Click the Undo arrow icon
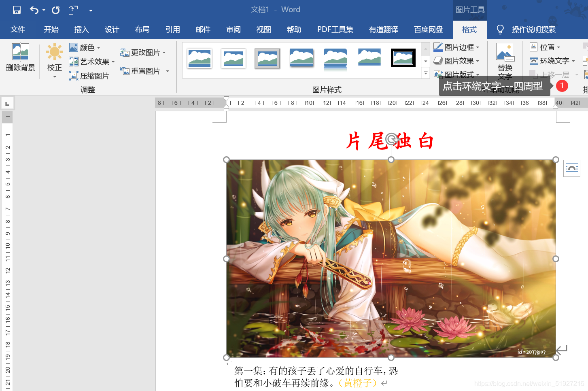588x391 pixels. pyautogui.click(x=34, y=10)
